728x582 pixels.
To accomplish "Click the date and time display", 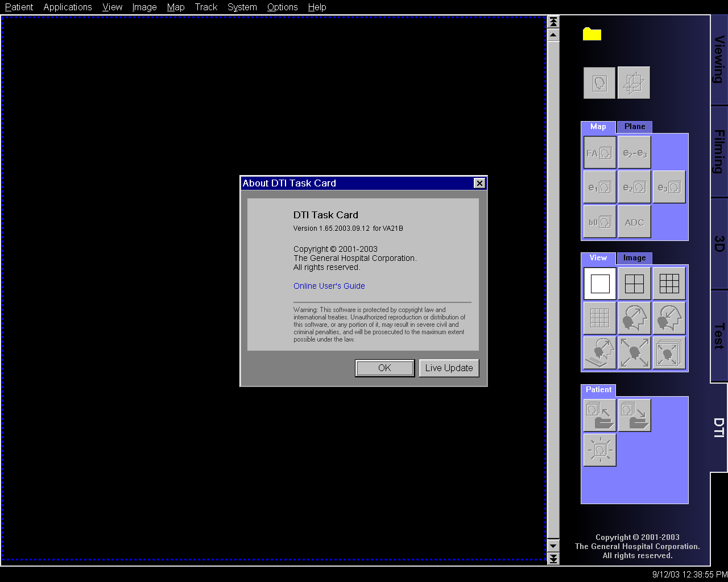I will (x=689, y=575).
